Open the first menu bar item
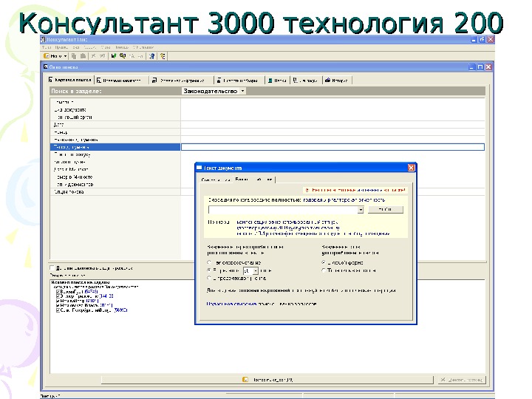 pyautogui.click(x=46, y=47)
